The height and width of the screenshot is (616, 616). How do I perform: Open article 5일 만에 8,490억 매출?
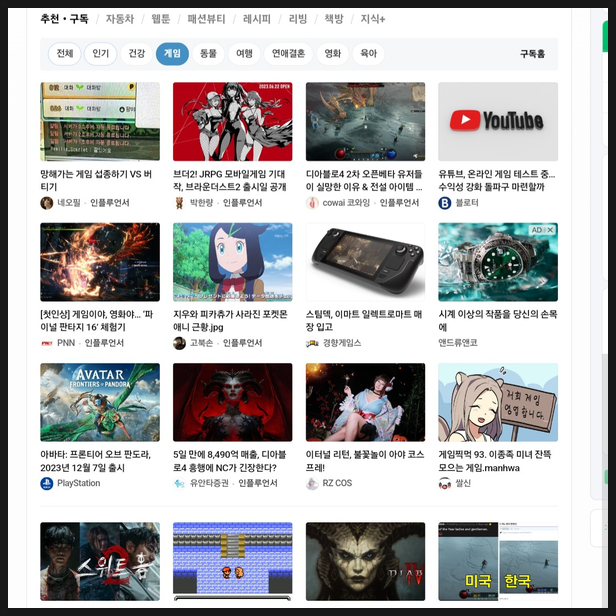(230, 461)
